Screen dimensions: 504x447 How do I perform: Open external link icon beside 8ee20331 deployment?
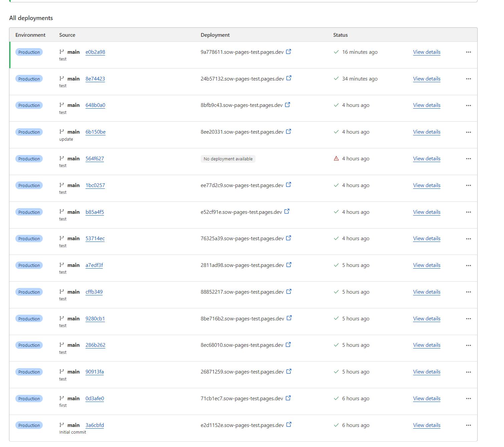pyautogui.click(x=289, y=131)
